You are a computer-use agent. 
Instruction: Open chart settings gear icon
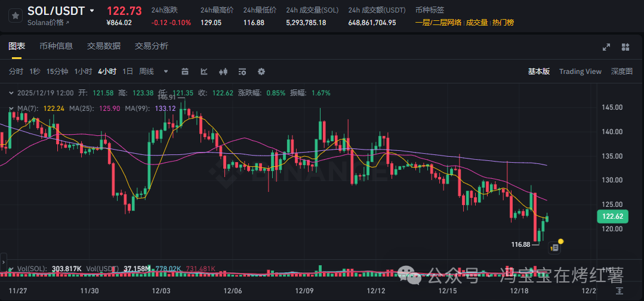click(261, 72)
